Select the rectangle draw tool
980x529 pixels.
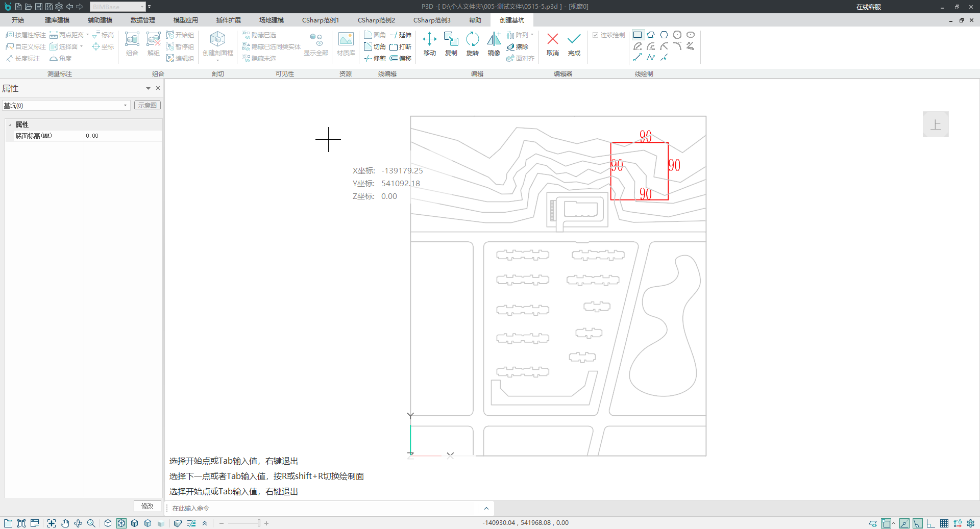pyautogui.click(x=638, y=35)
